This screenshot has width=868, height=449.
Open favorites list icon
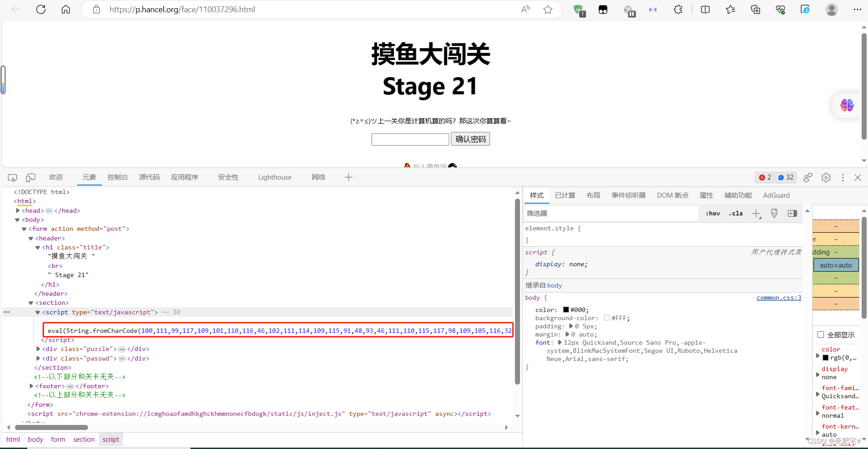731,10
